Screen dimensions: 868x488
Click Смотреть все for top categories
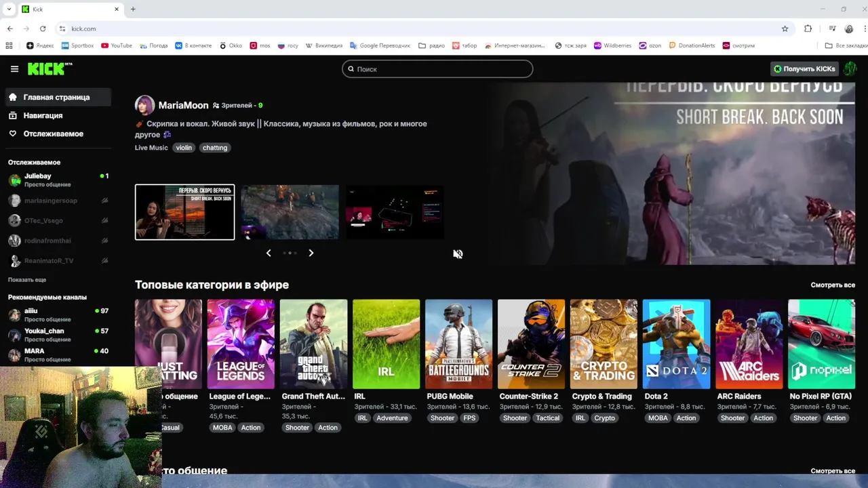click(833, 285)
